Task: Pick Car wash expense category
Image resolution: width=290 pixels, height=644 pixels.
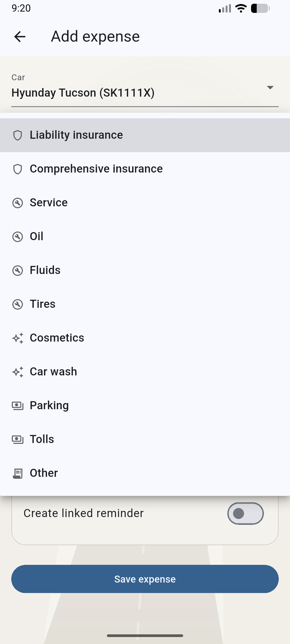Action: click(53, 372)
